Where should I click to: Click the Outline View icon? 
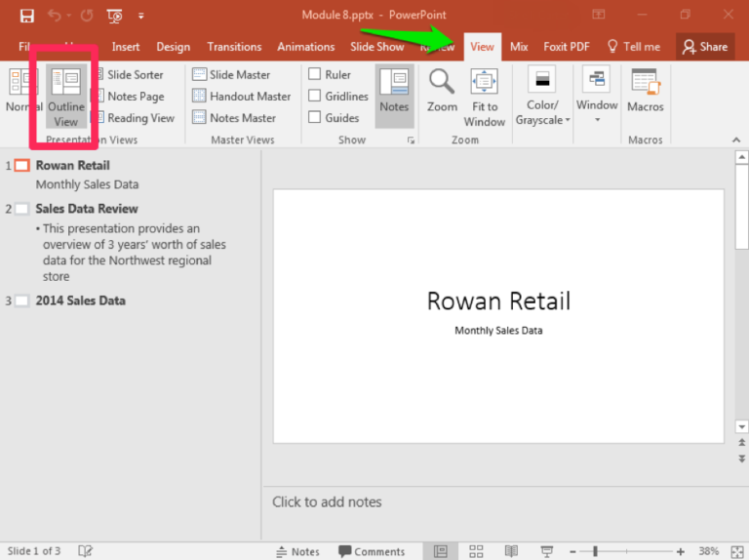(x=65, y=84)
